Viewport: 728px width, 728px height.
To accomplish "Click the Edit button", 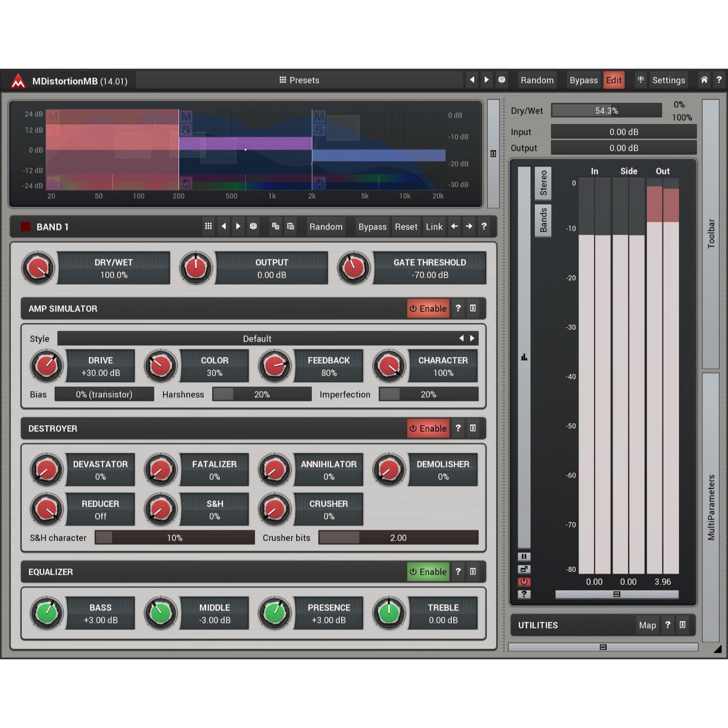I will point(613,80).
